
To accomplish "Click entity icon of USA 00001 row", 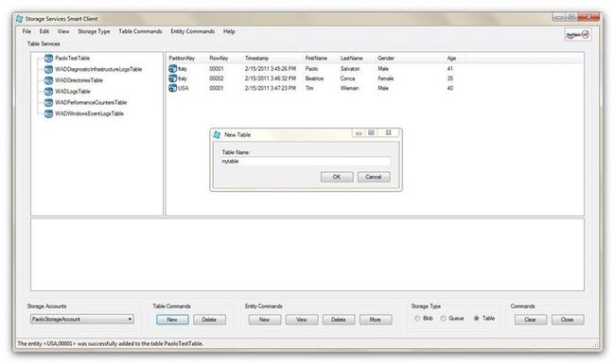I will click(172, 88).
